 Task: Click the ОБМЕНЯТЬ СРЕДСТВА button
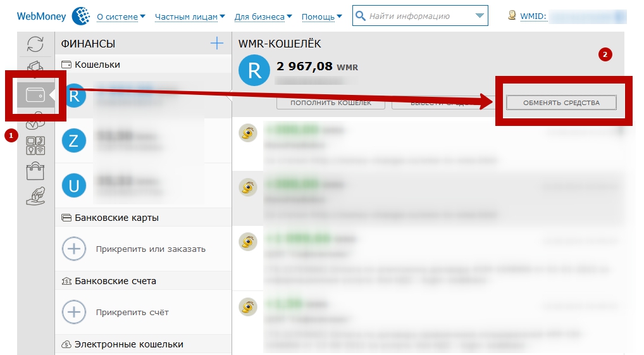click(561, 103)
